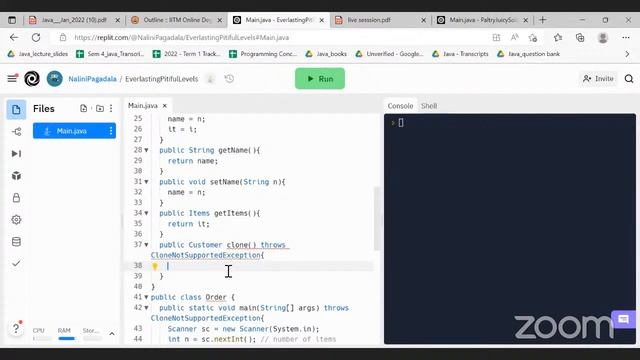Add a new folder in Files panel
Screen dimensions: 640x360
point(100,108)
